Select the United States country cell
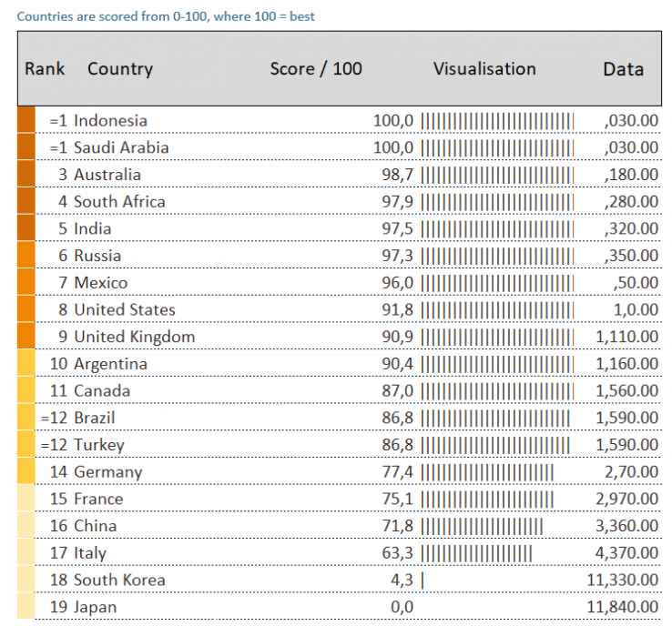This screenshot has width=672, height=626. click(125, 309)
